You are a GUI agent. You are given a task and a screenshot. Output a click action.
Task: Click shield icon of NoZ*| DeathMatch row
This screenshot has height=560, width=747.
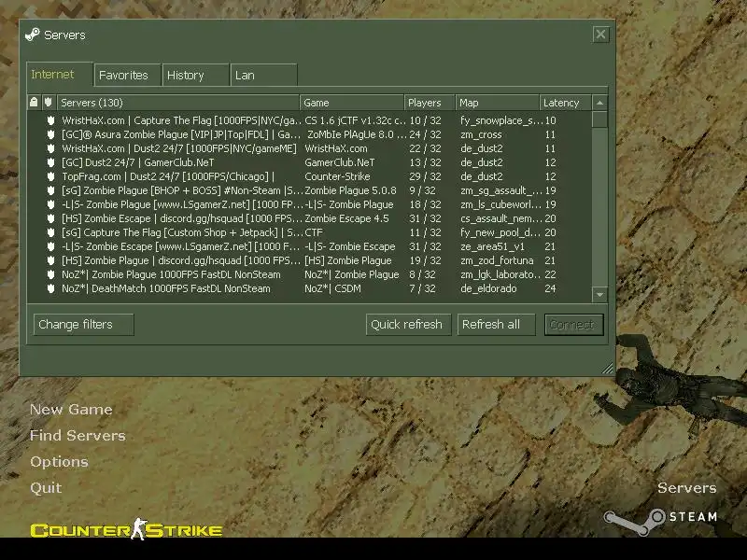50,288
